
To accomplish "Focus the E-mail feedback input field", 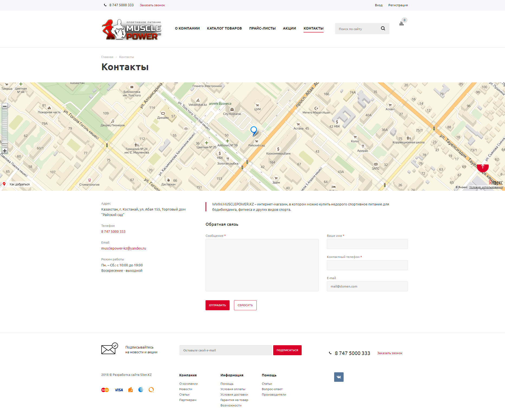I will [x=367, y=286].
